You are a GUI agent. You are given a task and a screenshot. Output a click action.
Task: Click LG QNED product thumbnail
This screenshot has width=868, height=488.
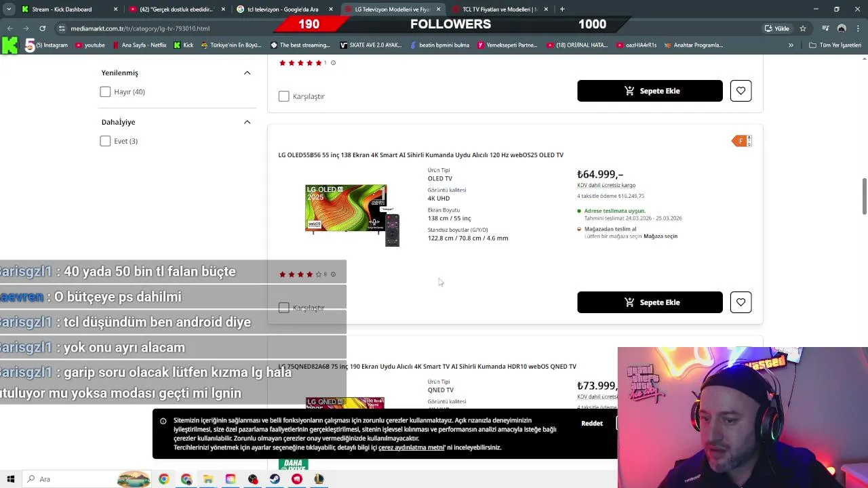click(x=345, y=403)
